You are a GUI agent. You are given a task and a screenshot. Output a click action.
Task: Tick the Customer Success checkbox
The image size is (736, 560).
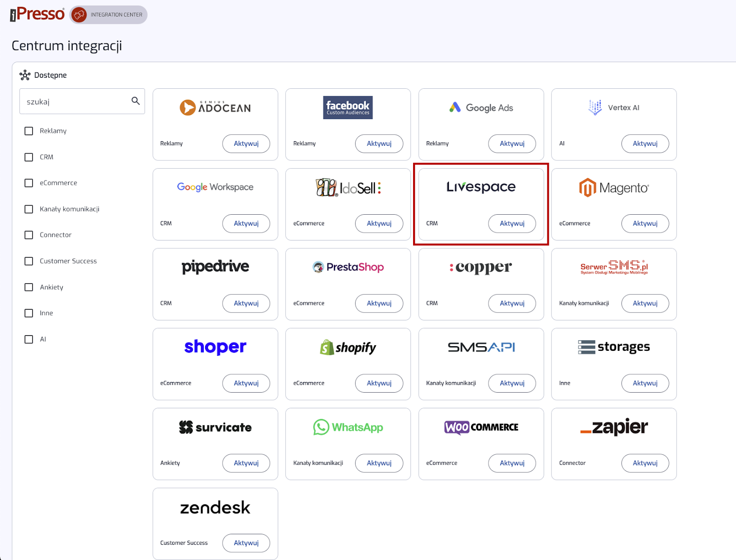(29, 261)
